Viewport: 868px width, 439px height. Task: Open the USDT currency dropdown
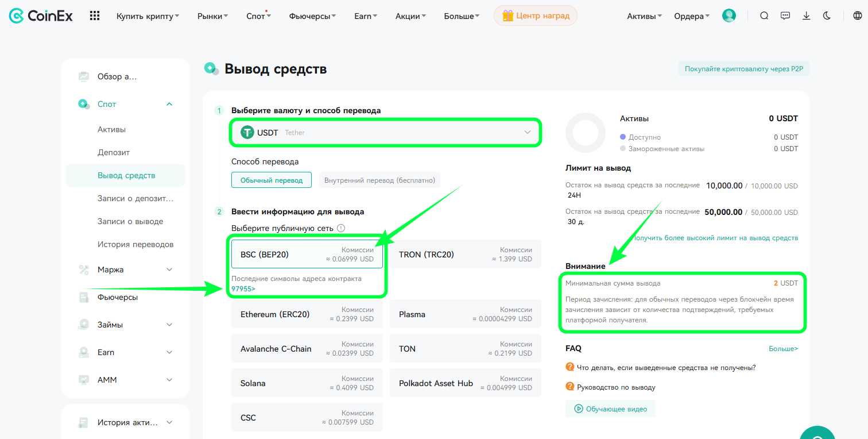(385, 132)
